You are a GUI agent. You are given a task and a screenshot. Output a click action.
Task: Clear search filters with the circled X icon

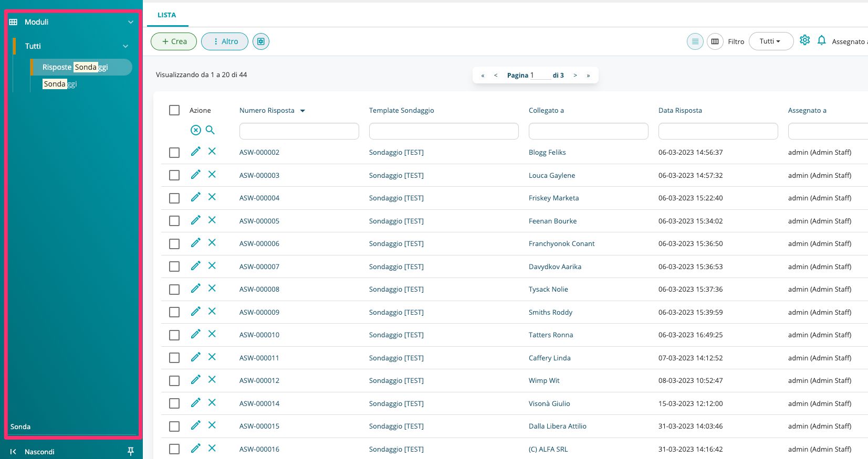click(195, 130)
